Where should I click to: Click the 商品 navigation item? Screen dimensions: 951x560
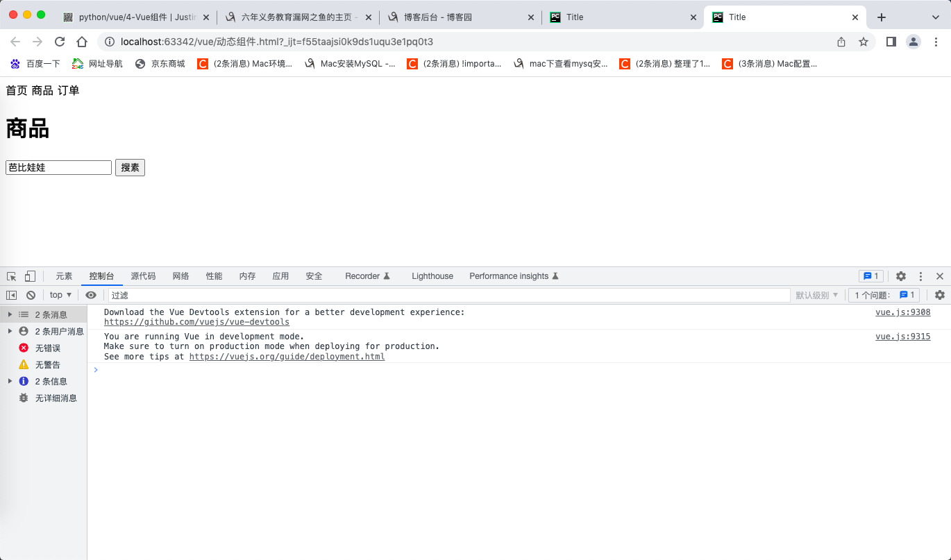pos(42,91)
